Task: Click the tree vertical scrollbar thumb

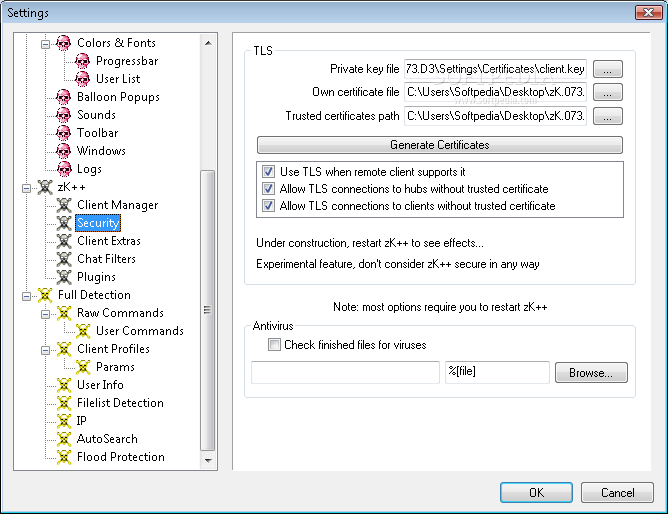Action: click(x=207, y=310)
